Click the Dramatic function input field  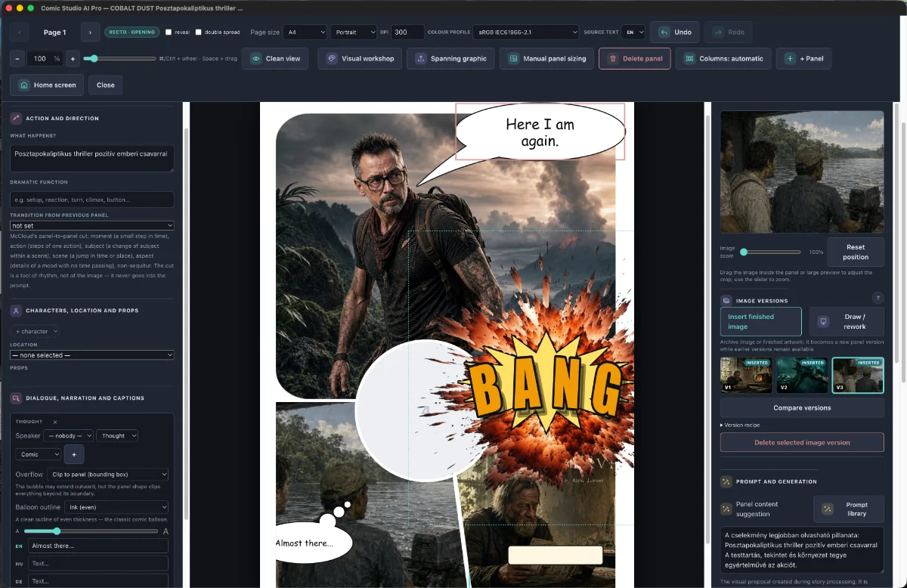pyautogui.click(x=92, y=200)
